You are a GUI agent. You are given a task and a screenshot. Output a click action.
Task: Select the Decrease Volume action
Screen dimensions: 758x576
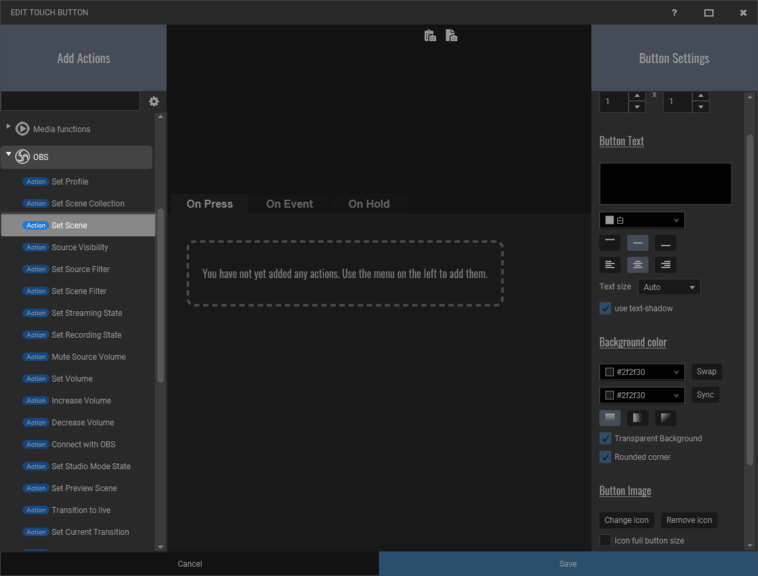coord(78,422)
